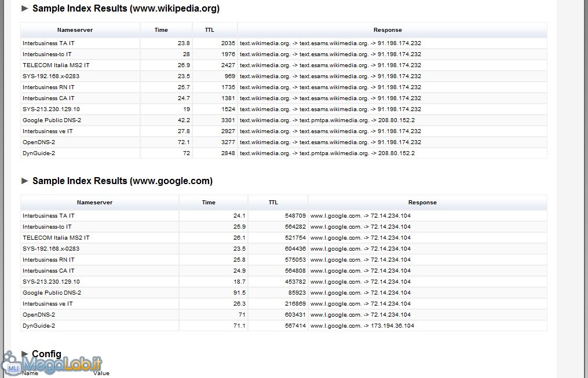588x378 pixels.
Task: Select 'SYS-192.168.x-0283' in the wikipedia table
Action: (x=51, y=76)
